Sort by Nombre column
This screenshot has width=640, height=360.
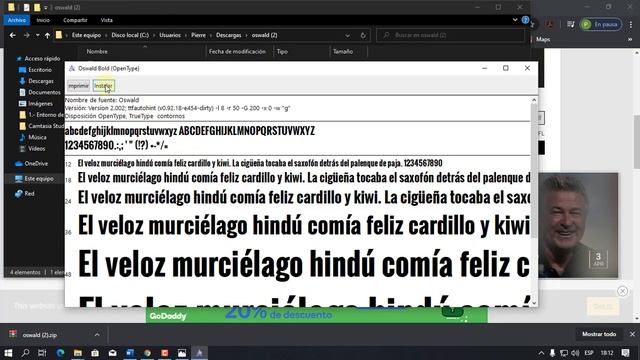click(97, 51)
